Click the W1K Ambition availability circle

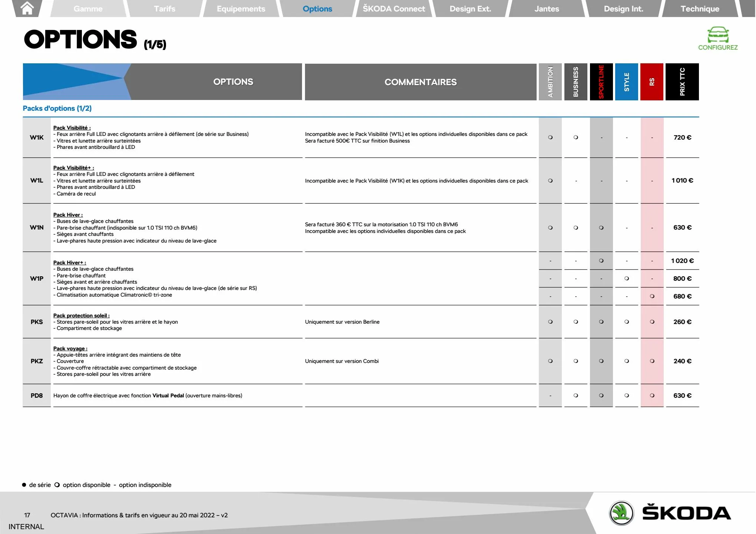click(x=550, y=137)
